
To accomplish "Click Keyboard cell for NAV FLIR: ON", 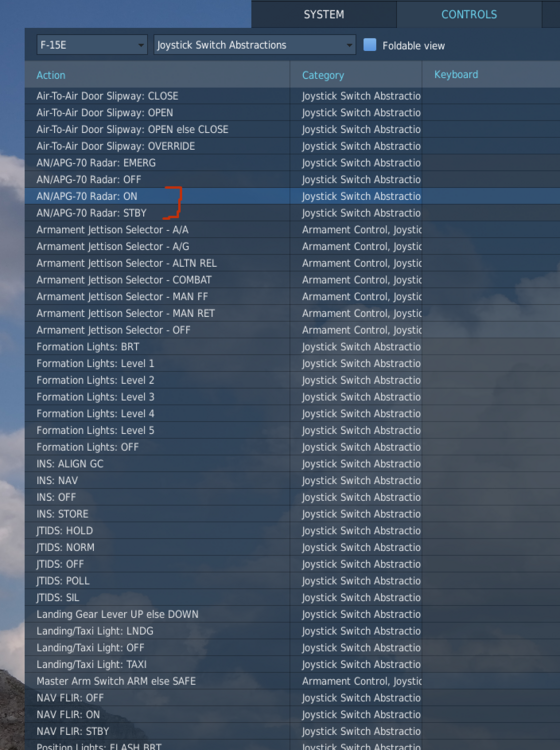I will pyautogui.click(x=491, y=715).
